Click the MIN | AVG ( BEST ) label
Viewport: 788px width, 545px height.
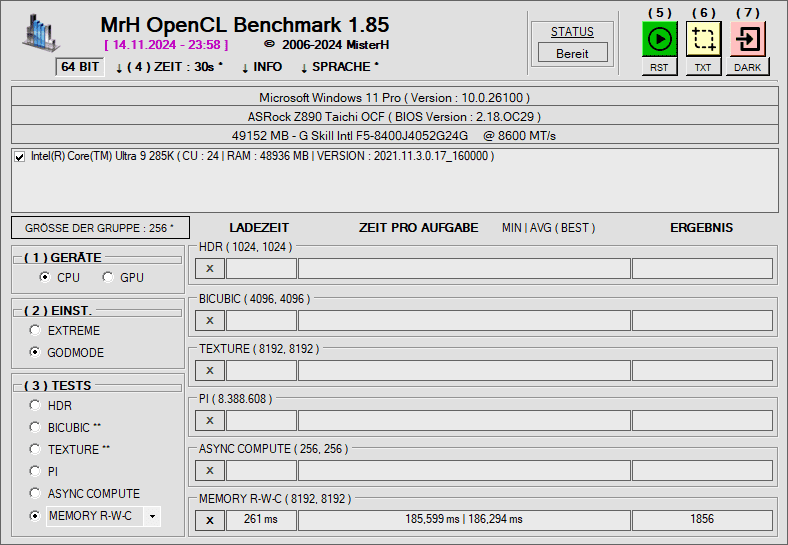[548, 228]
